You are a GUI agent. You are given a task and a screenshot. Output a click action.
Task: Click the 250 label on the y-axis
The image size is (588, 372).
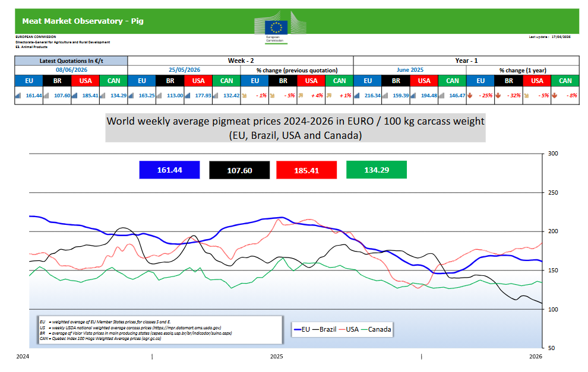pyautogui.click(x=553, y=193)
